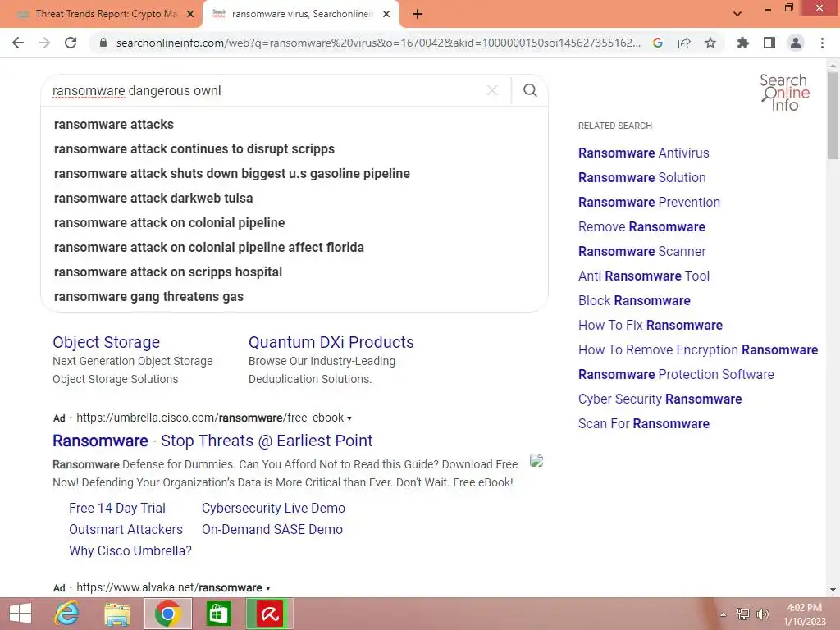Viewport: 840px width, 630px height.
Task: Choose suggestion 'attack on scripps hospital'
Action: [x=168, y=272]
